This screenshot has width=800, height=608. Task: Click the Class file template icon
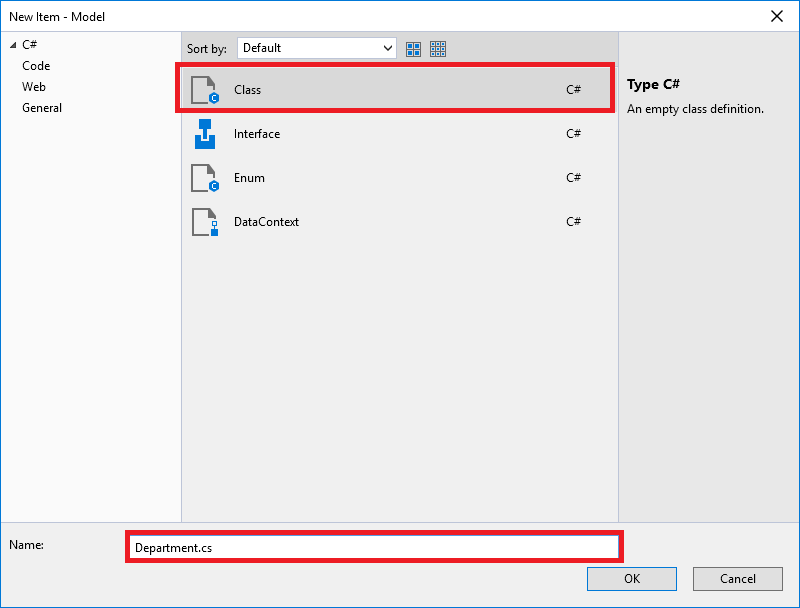pyautogui.click(x=204, y=90)
